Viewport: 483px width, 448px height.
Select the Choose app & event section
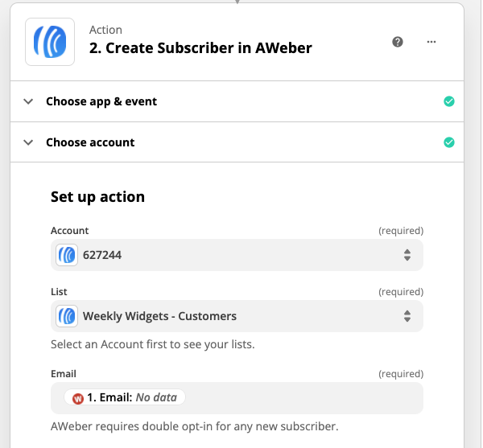point(101,101)
